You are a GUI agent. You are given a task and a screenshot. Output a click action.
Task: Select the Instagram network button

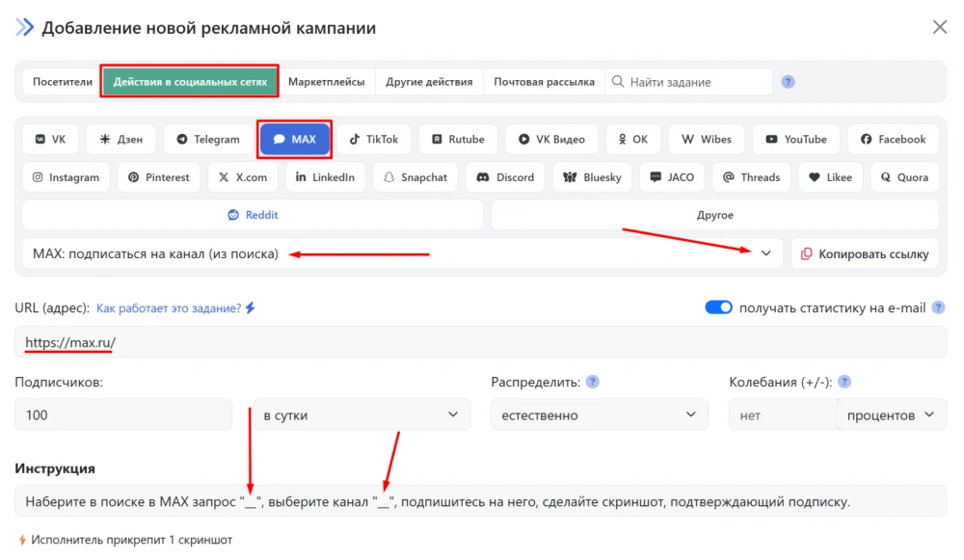tap(66, 176)
